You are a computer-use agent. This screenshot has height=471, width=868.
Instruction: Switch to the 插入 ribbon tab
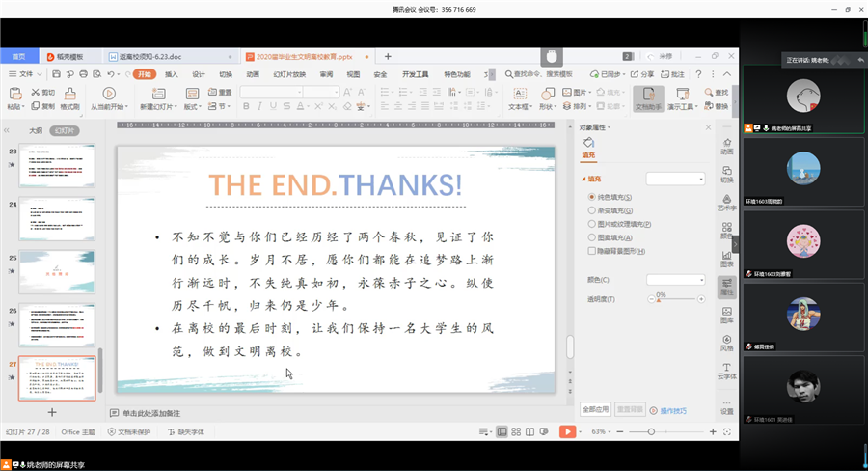(x=171, y=74)
